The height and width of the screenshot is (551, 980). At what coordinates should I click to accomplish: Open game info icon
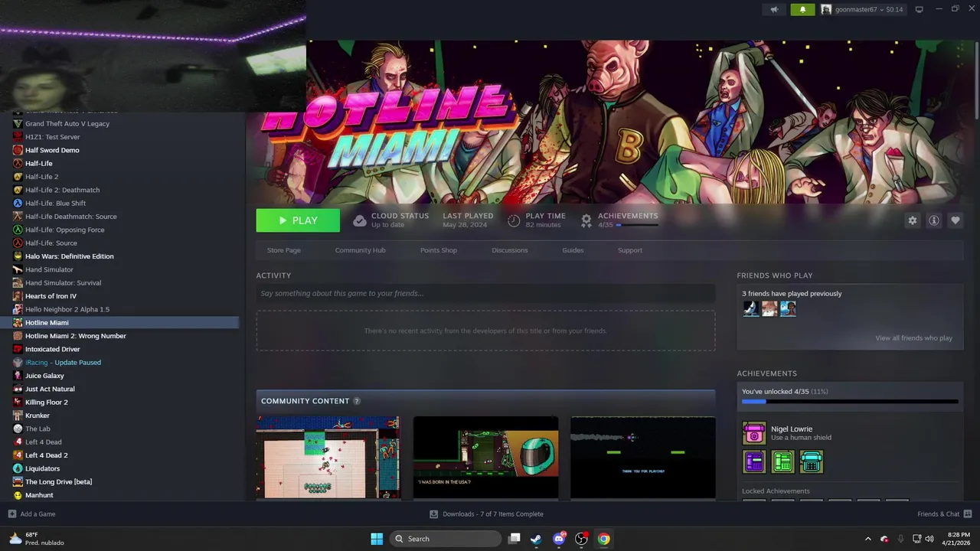[x=933, y=220]
